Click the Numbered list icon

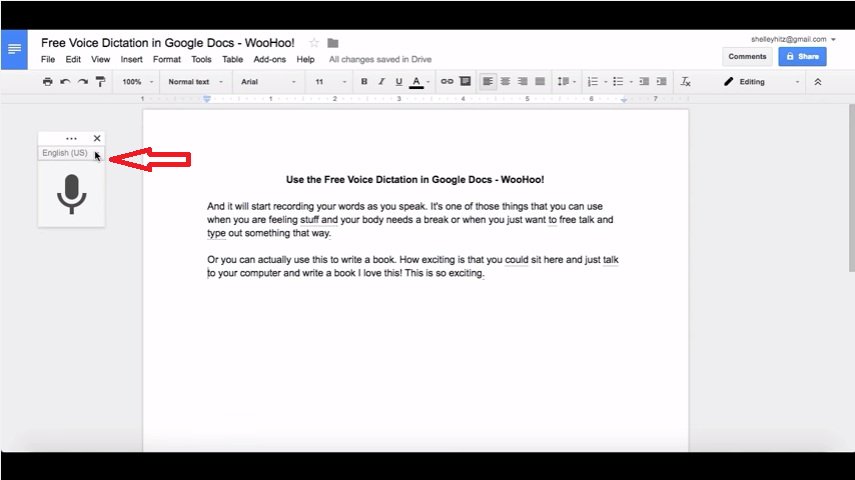593,82
